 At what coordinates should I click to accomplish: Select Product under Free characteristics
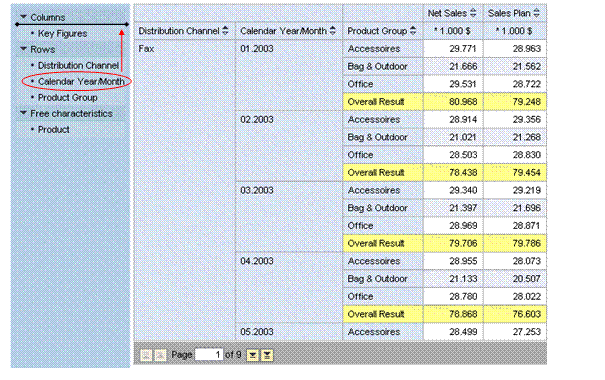tap(54, 130)
